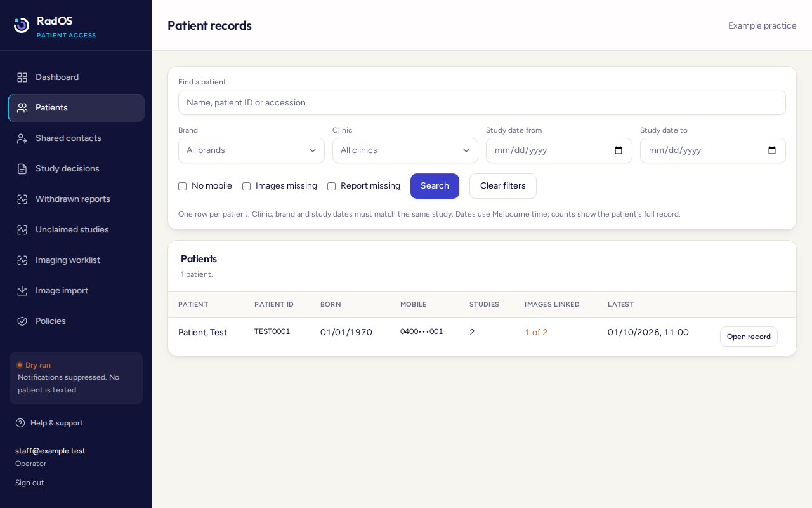Open Shared contacts page
The image size is (812, 508).
pyautogui.click(x=76, y=138)
